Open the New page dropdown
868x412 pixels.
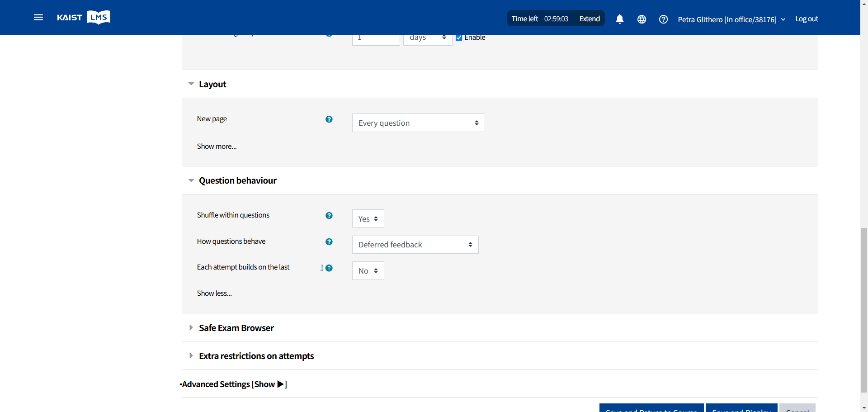click(419, 123)
